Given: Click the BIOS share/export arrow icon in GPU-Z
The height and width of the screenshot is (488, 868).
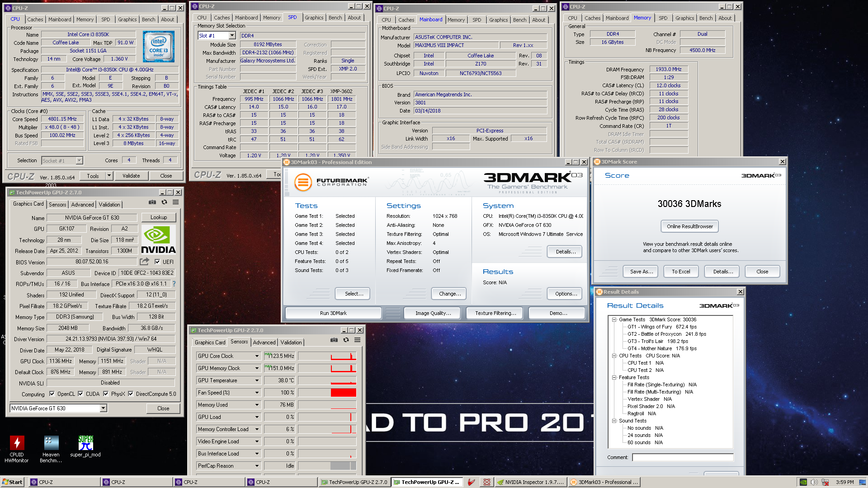Looking at the screenshot, I should [144, 262].
